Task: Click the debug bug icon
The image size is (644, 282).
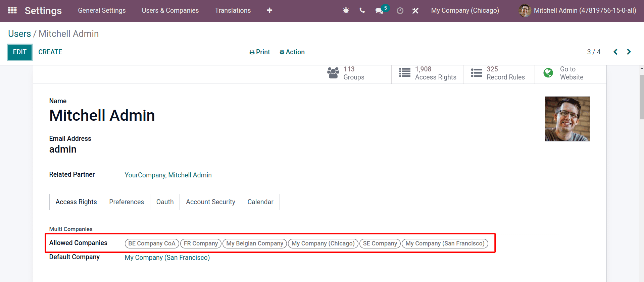Action: click(x=346, y=10)
